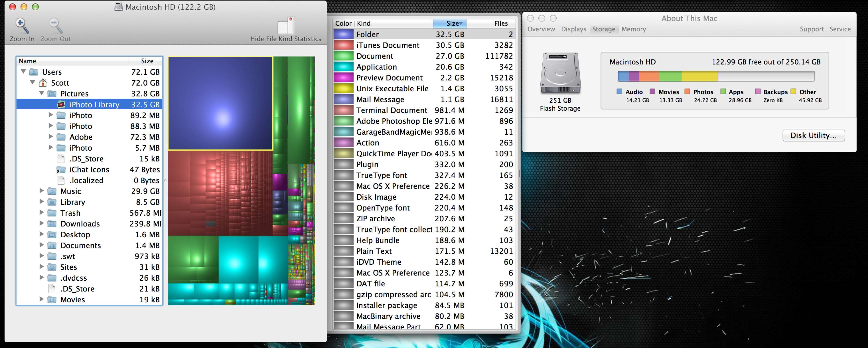868x348 pixels.
Task: Click the Library folder icon
Action: [52, 202]
